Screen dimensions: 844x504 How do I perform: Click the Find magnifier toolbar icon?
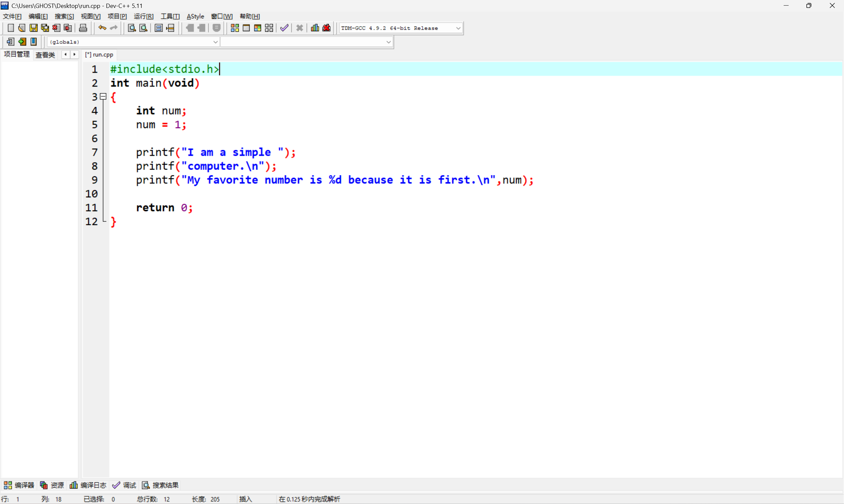(x=132, y=28)
